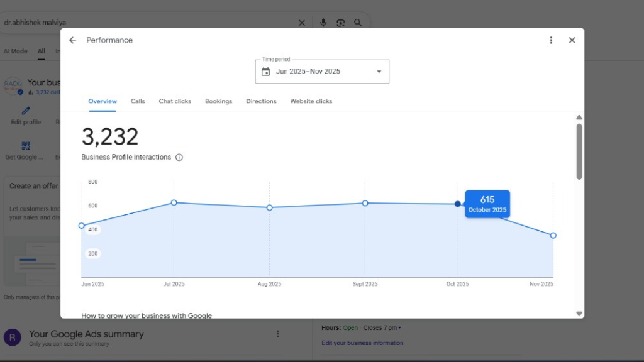Select the Directions tab
The image size is (644, 362).
click(x=261, y=101)
